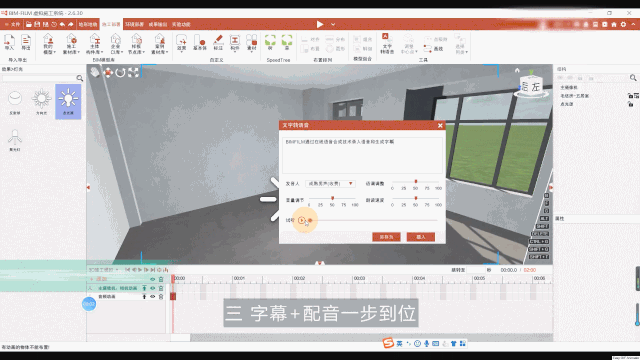Click the undo arrow in the quick toolbar

coord(62,24)
